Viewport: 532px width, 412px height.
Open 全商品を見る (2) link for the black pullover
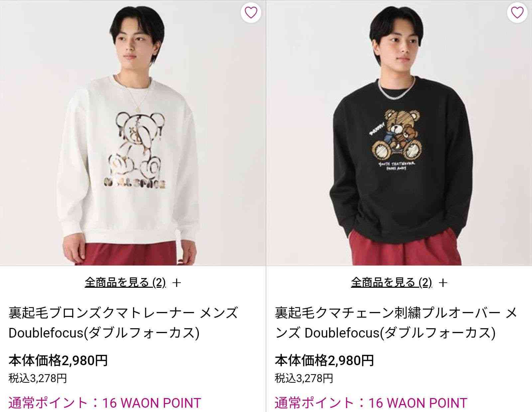pyautogui.click(x=391, y=282)
